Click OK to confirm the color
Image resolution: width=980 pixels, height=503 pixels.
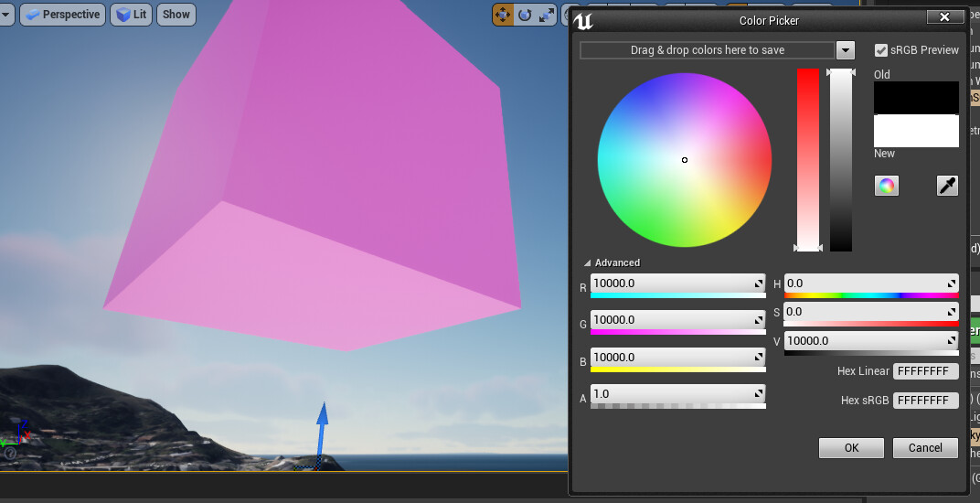pos(851,447)
